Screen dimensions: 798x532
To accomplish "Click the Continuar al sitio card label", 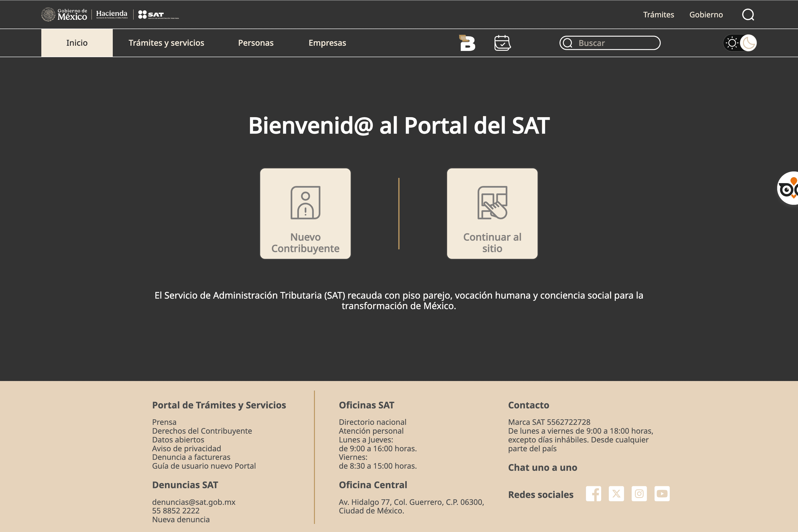I will tap(492, 243).
